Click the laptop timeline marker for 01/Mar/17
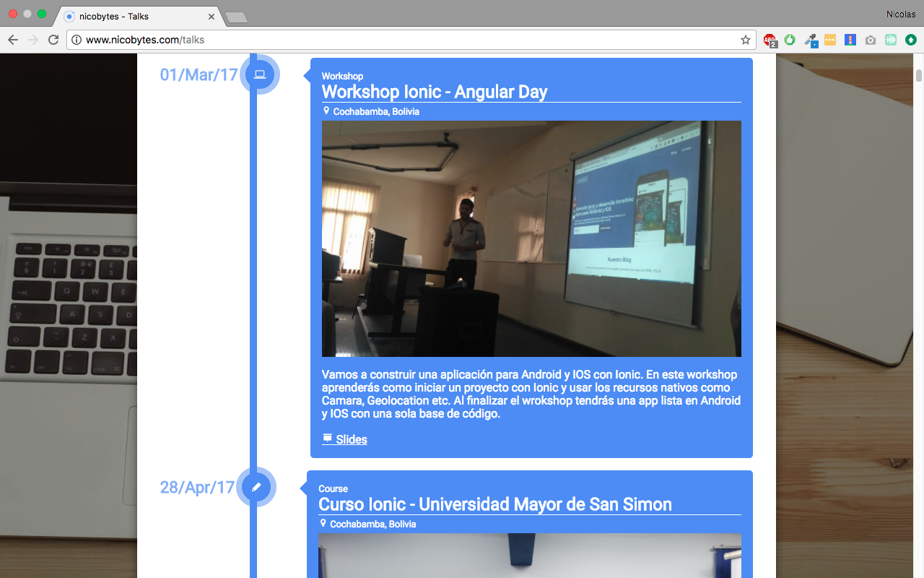This screenshot has height=578, width=924. pos(260,74)
